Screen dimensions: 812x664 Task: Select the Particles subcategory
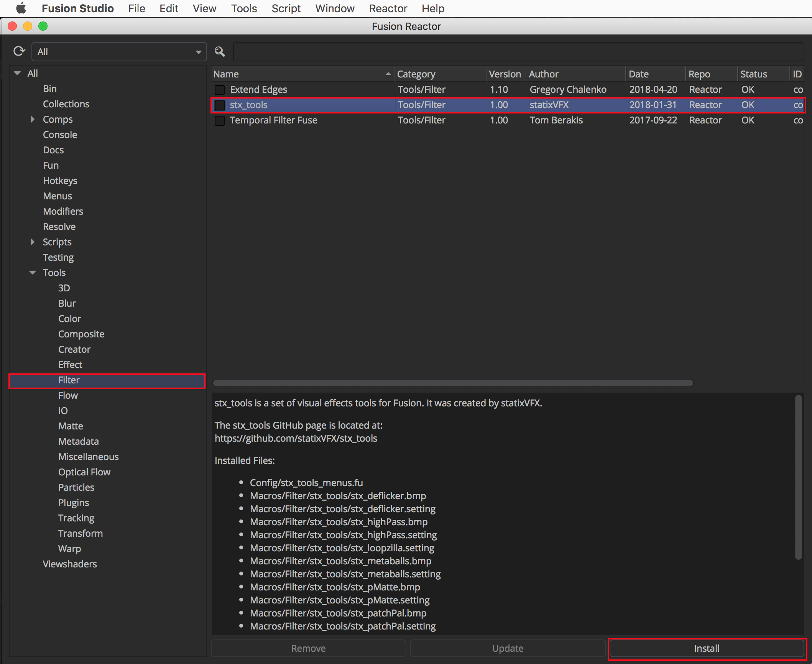coord(76,487)
